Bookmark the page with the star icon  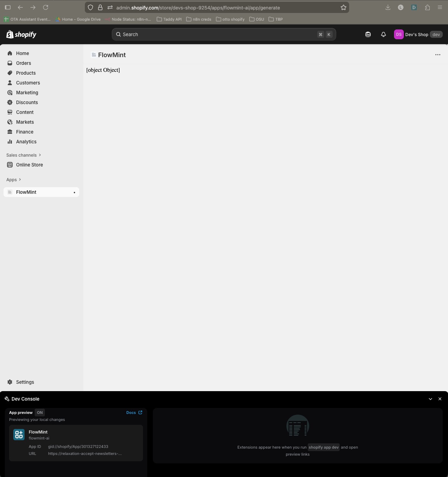click(343, 7)
